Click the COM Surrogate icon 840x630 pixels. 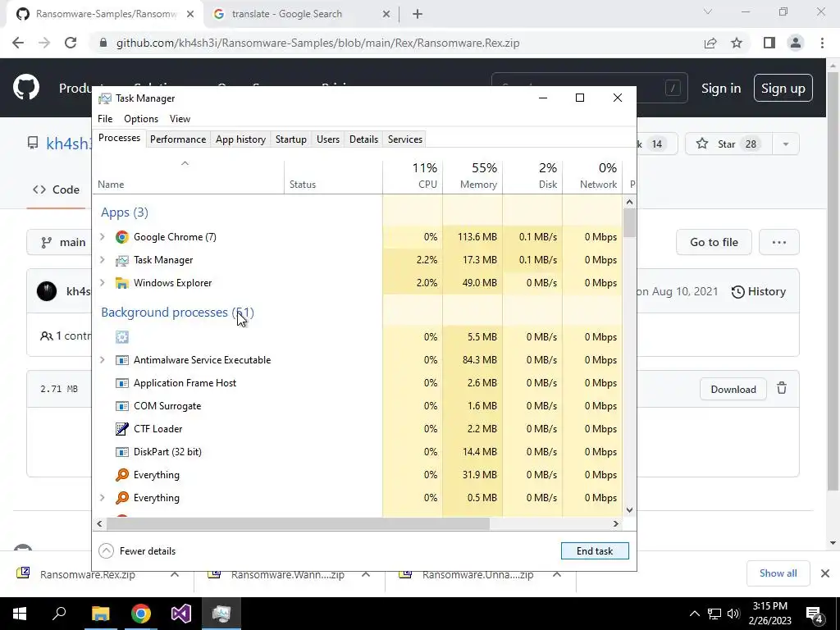point(122,406)
